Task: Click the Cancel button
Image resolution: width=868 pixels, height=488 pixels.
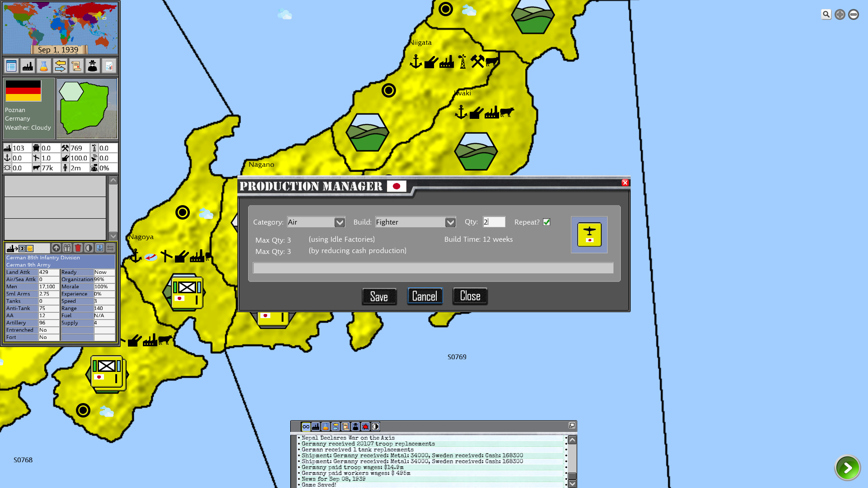Action: (x=425, y=296)
